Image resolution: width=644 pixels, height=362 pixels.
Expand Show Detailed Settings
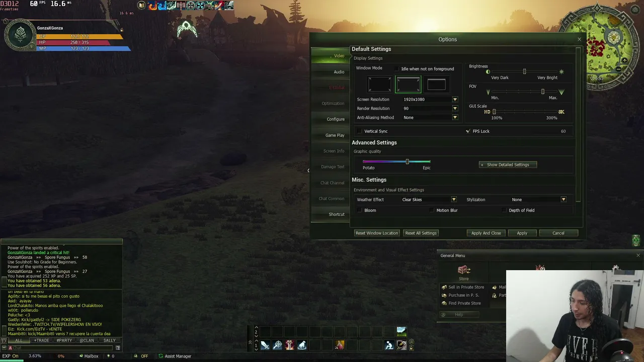click(508, 164)
